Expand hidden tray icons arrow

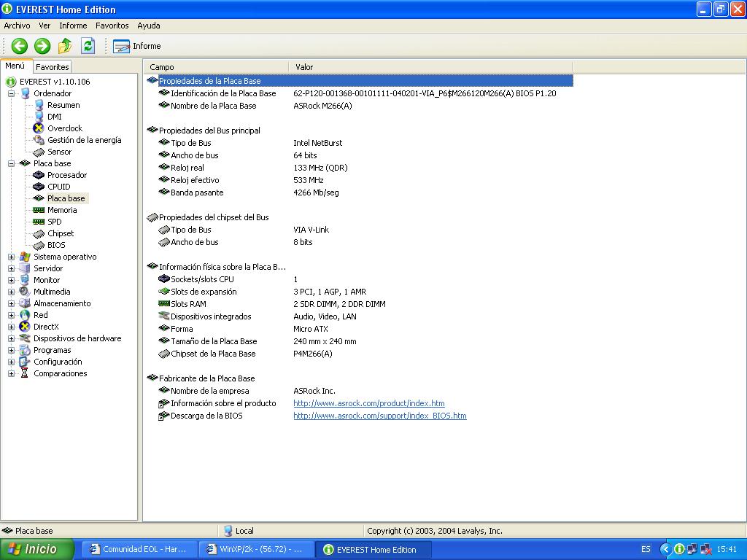click(665, 549)
